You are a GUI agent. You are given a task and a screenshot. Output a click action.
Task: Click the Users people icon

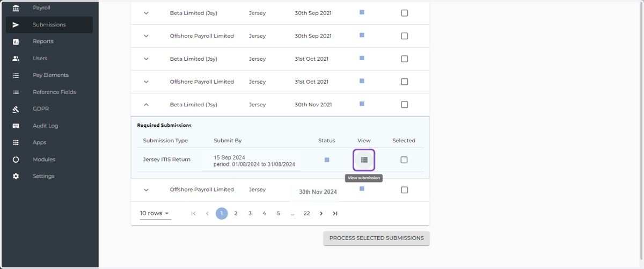coord(16,59)
